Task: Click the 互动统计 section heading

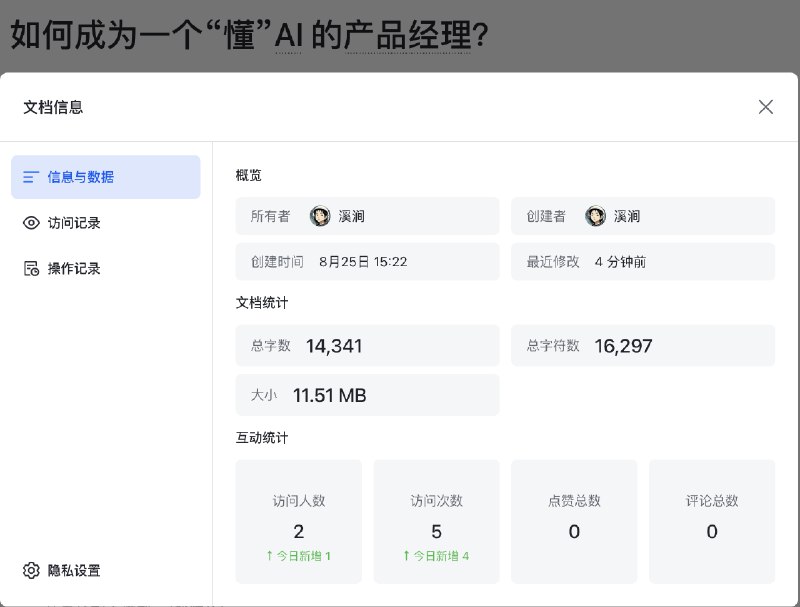Action: point(262,438)
